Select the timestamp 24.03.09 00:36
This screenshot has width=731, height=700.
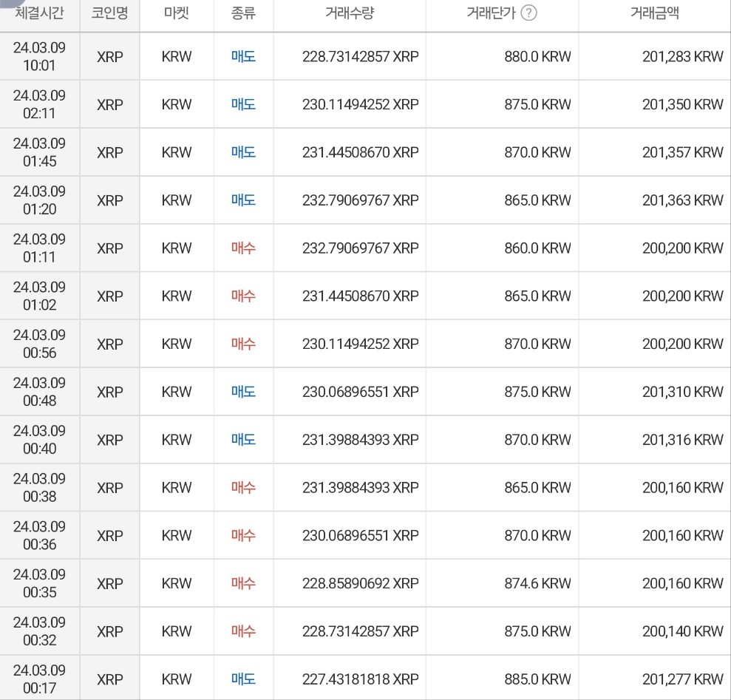[40, 535]
